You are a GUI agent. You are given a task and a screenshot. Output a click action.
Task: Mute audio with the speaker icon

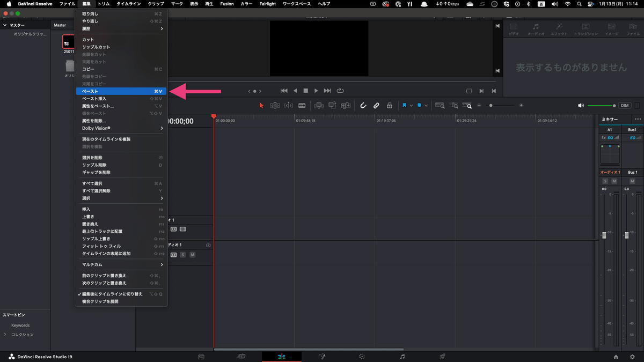pyautogui.click(x=581, y=106)
